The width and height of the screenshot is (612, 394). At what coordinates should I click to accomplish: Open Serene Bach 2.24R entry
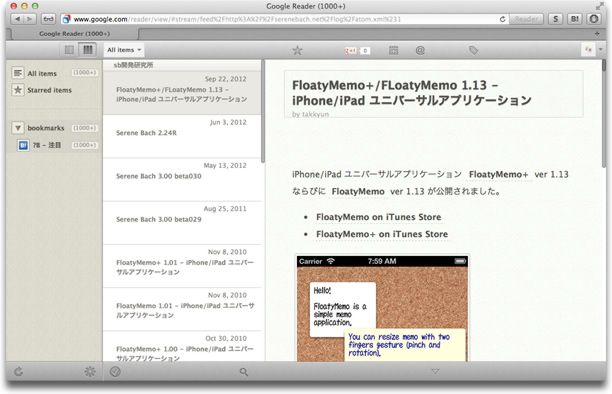182,136
